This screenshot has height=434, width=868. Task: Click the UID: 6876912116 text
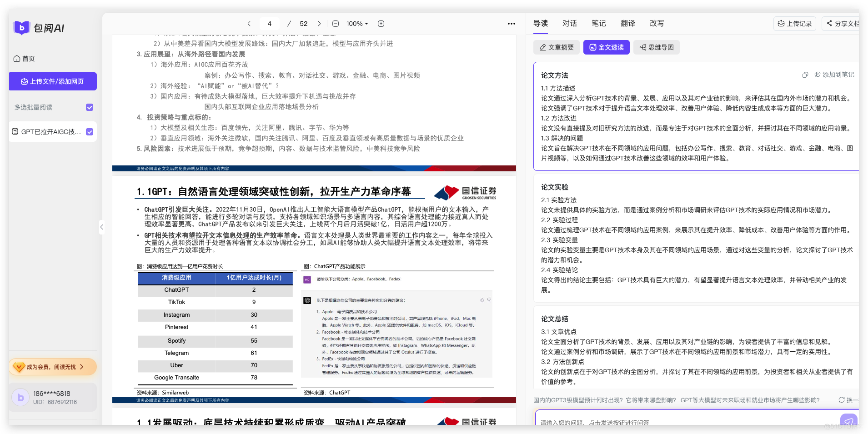pyautogui.click(x=55, y=402)
